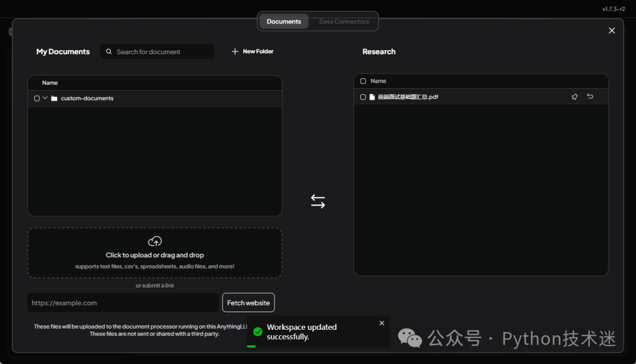
Task: Click the Name column header in My Documents
Action: click(x=50, y=83)
